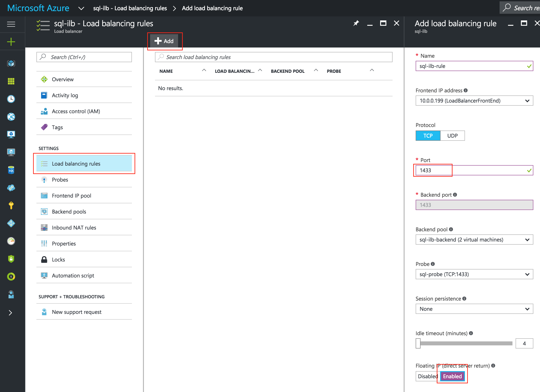This screenshot has height=392, width=540.
Task: Open the cube resource groups sidebar icon
Action: 11,63
